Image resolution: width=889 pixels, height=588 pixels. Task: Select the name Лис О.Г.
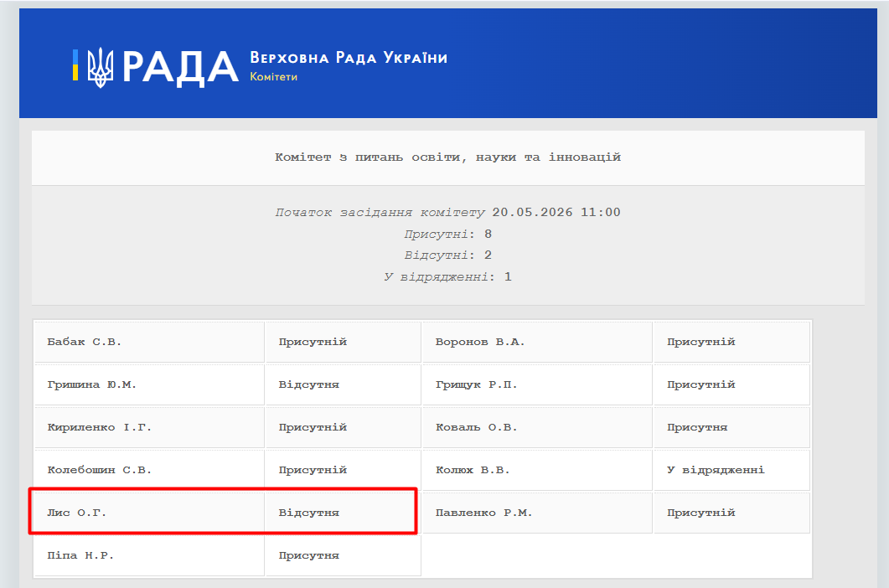pos(76,513)
